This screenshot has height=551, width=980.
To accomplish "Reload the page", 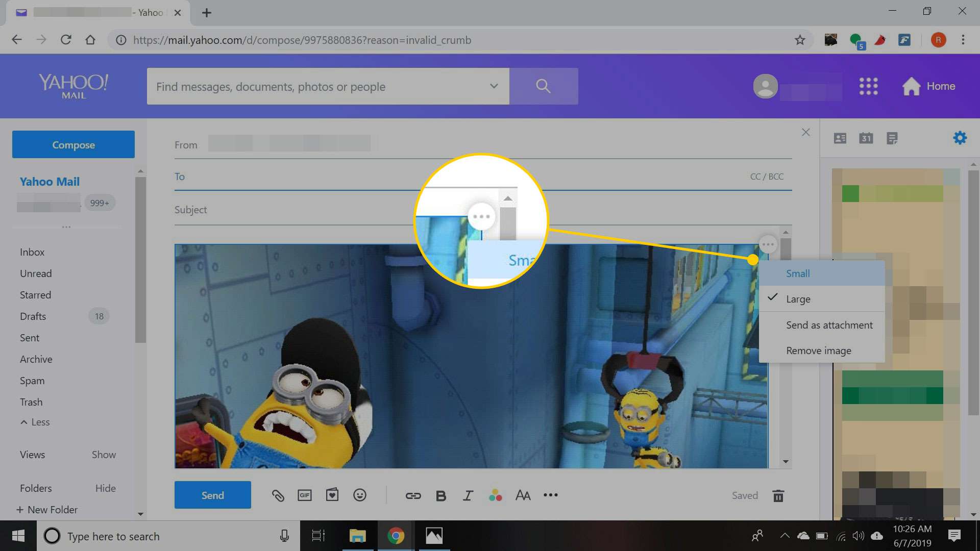I will click(x=66, y=40).
